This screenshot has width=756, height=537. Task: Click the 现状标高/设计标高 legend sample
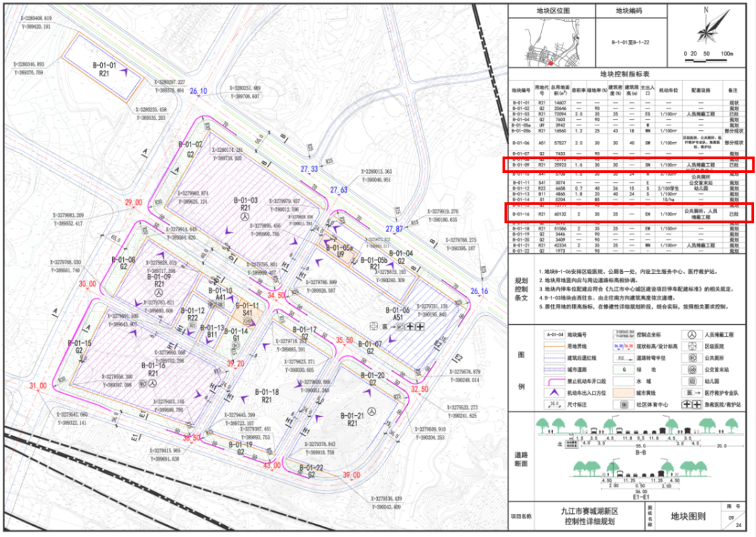(623, 346)
